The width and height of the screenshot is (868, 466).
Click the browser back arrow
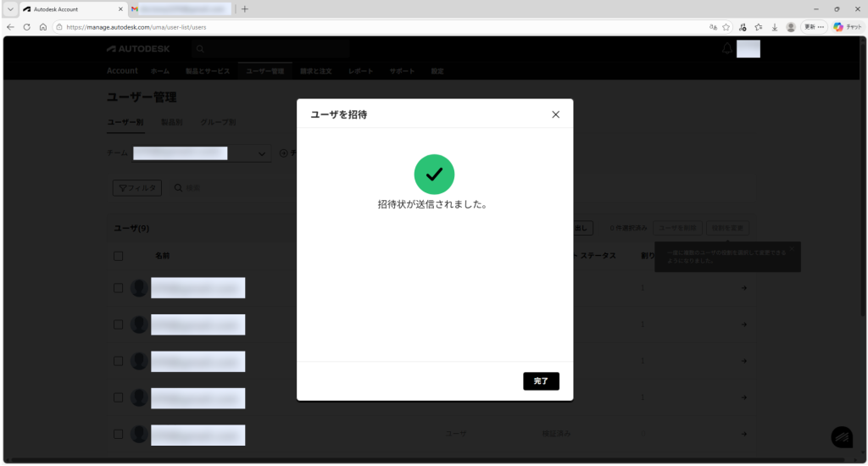(x=10, y=27)
